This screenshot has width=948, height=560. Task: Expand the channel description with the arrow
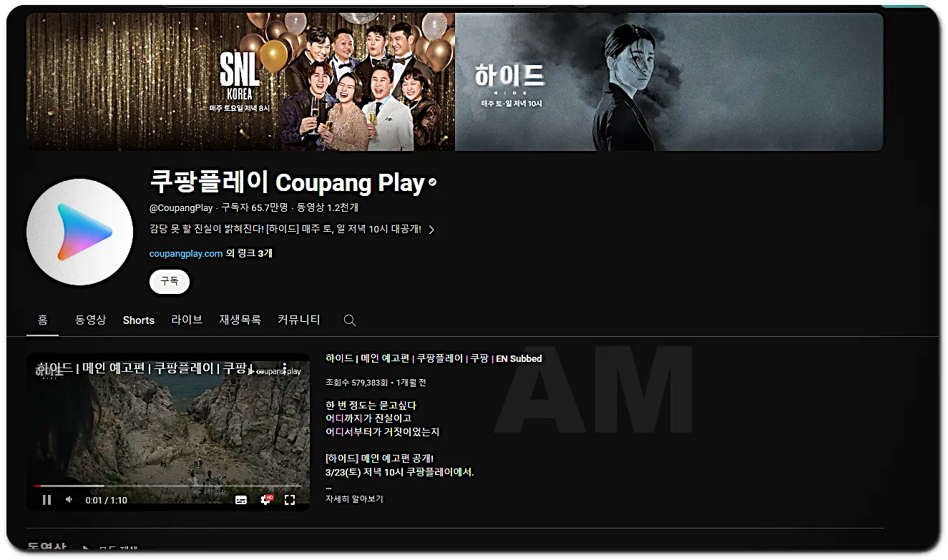pos(431,230)
